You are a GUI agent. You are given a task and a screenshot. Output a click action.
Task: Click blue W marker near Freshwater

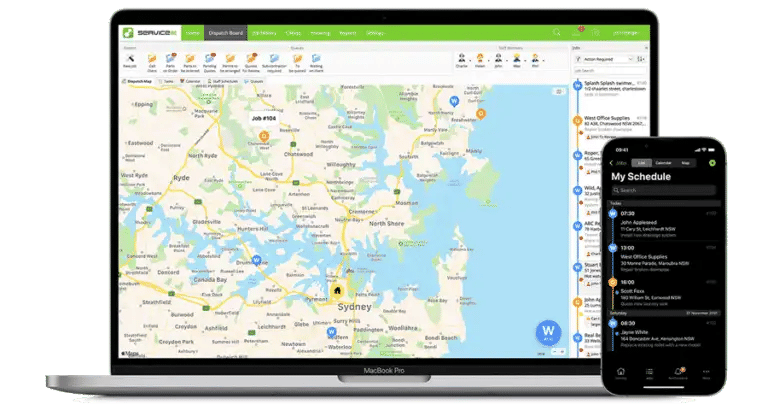click(x=454, y=101)
